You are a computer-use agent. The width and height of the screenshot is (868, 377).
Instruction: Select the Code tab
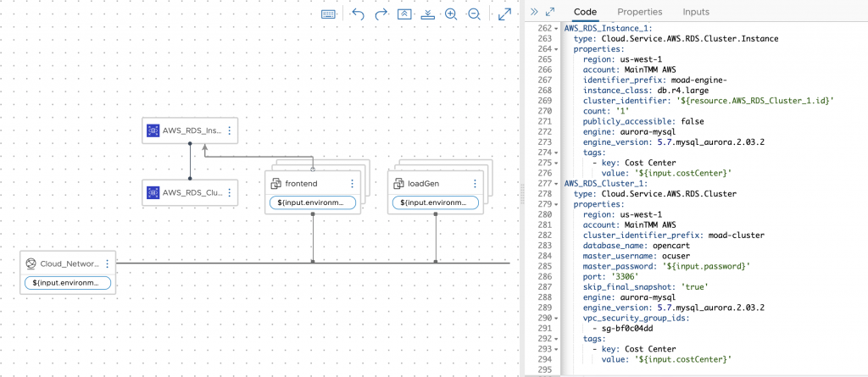(586, 12)
